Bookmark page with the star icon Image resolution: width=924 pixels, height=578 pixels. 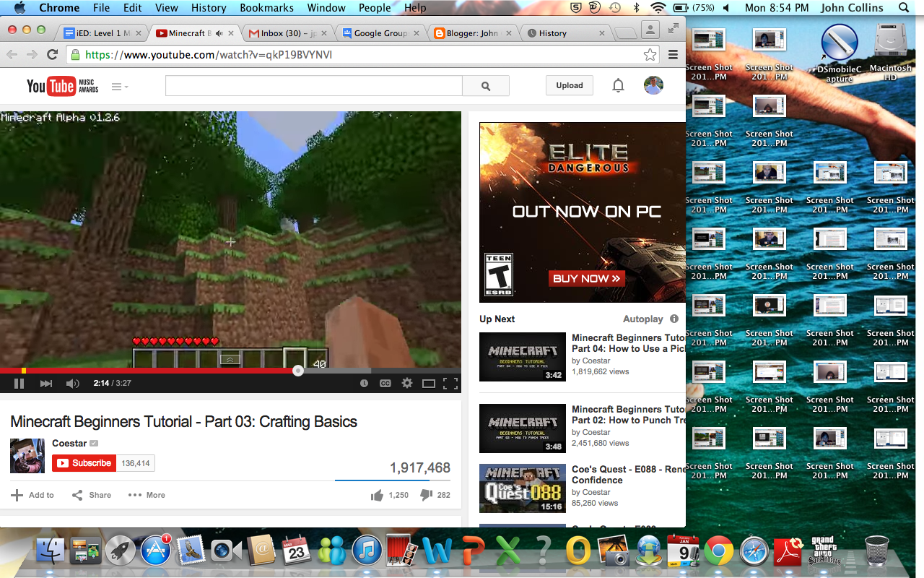pos(650,55)
